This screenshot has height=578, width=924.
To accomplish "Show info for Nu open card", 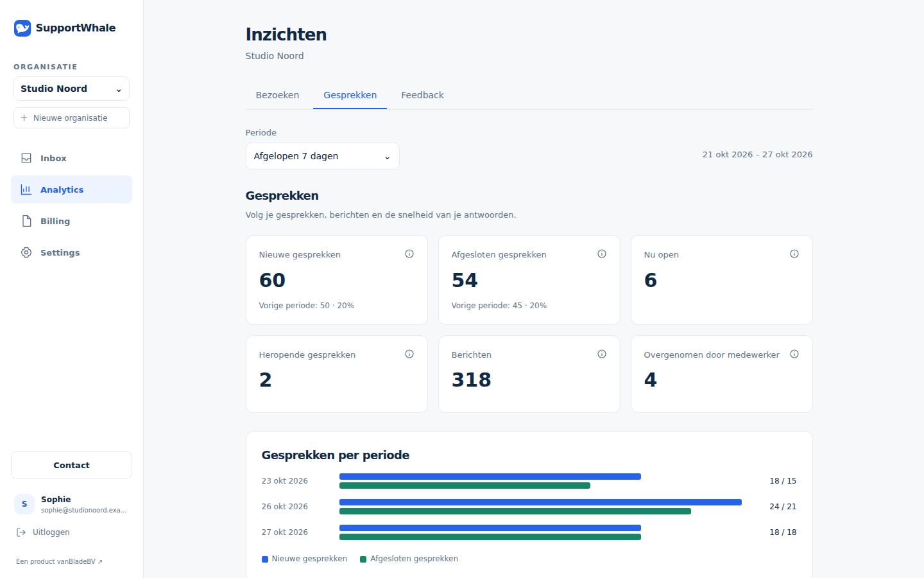I will 794,254.
